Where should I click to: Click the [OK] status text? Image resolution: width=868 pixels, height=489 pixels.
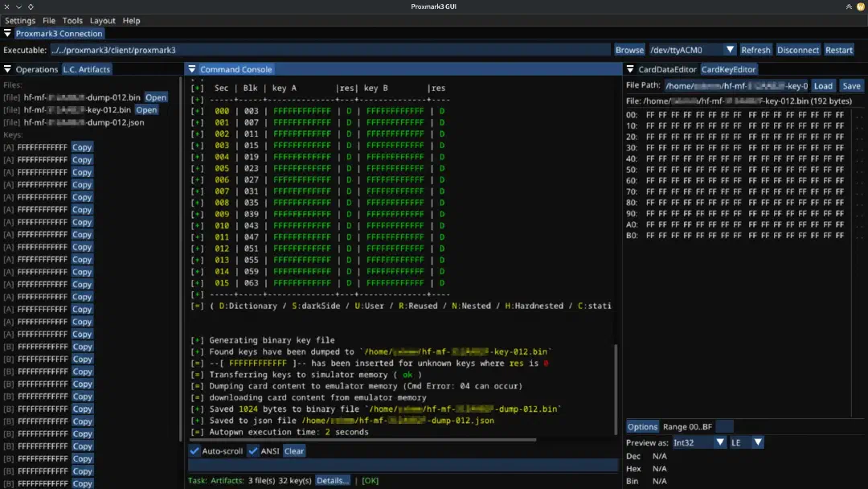370,481
